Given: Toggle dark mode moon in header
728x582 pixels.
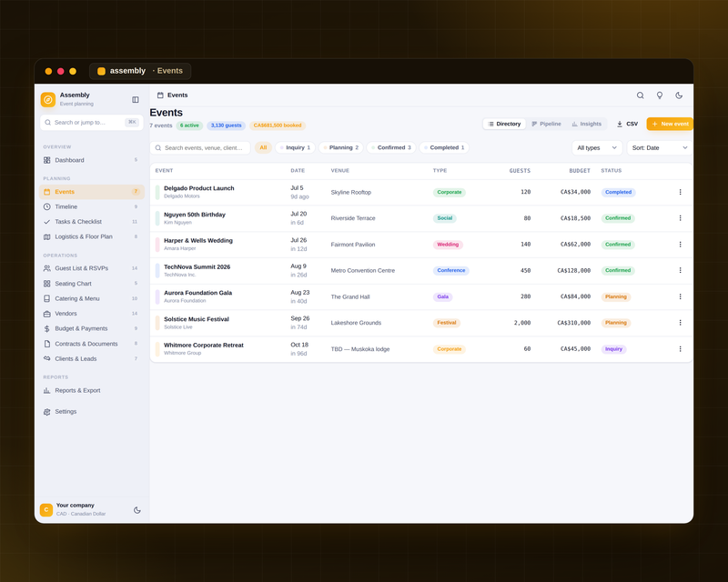Looking at the screenshot, I should [679, 95].
